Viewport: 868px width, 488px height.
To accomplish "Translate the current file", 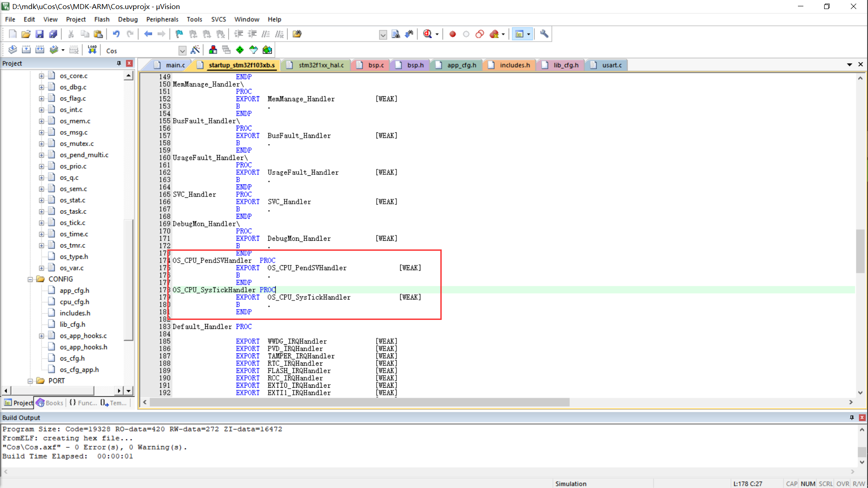I will (x=13, y=50).
